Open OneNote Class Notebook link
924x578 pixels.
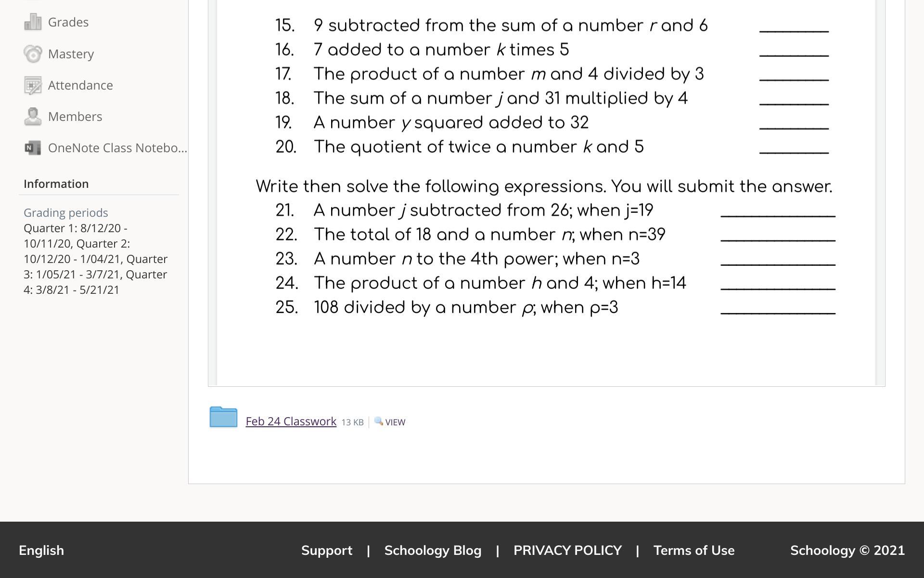pos(117,148)
